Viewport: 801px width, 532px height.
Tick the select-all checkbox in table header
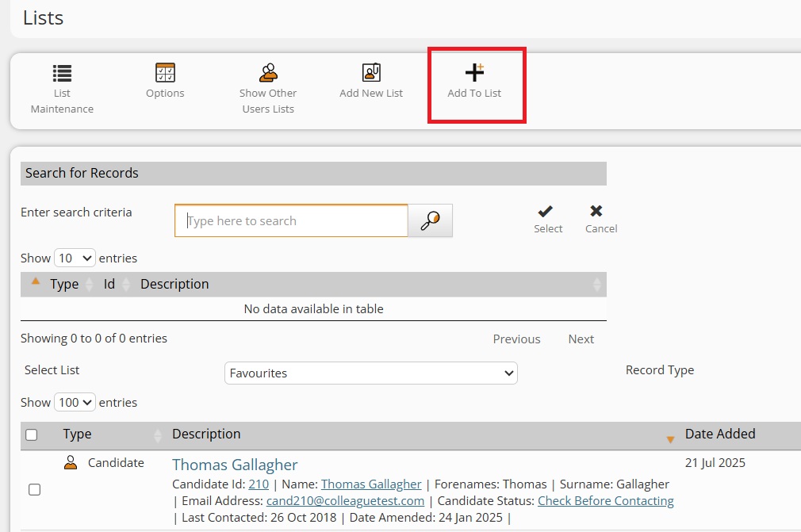pos(32,434)
